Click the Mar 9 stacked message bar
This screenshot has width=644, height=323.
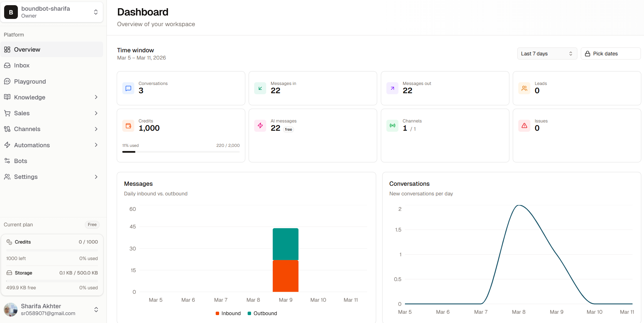tap(285, 260)
